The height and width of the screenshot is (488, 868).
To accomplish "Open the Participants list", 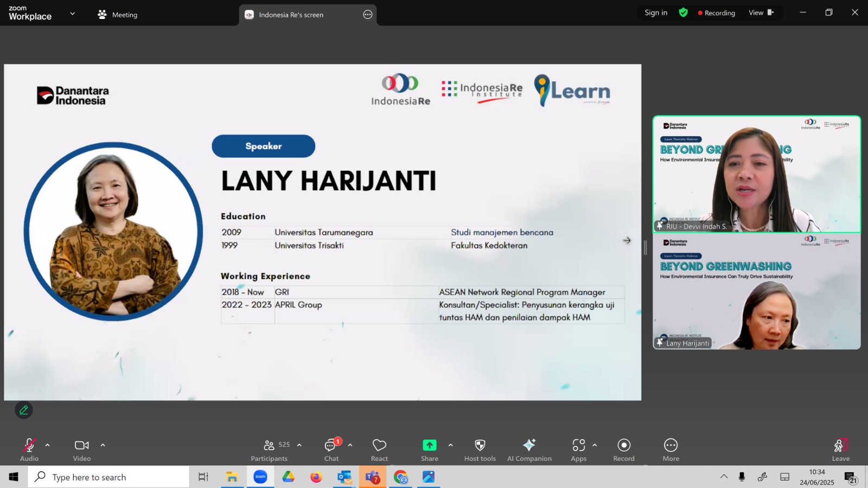I will (x=270, y=450).
